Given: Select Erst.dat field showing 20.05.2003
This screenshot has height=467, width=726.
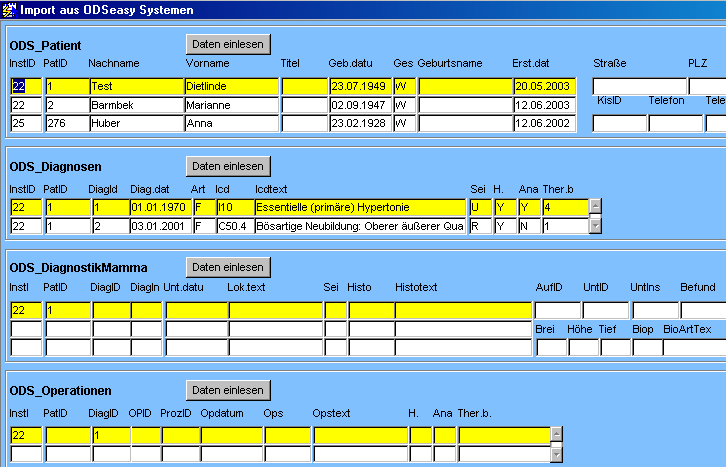Looking at the screenshot, I should point(543,86).
